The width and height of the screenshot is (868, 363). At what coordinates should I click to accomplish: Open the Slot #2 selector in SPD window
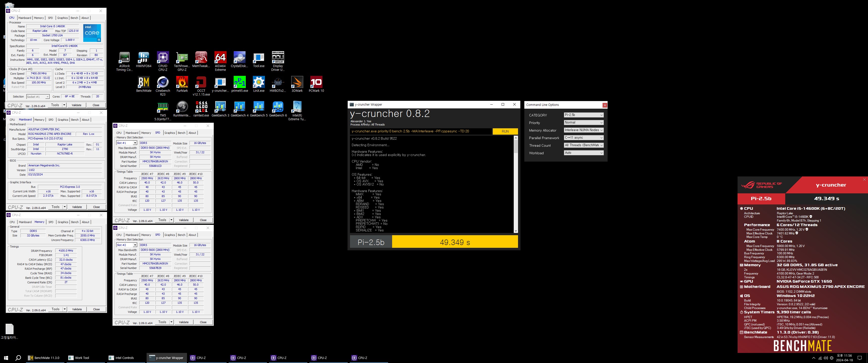126,245
